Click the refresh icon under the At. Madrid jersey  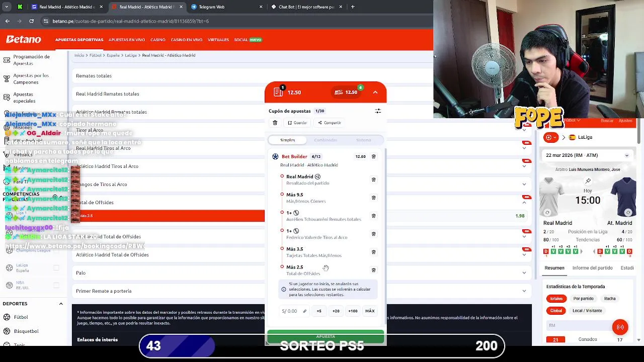(628, 213)
